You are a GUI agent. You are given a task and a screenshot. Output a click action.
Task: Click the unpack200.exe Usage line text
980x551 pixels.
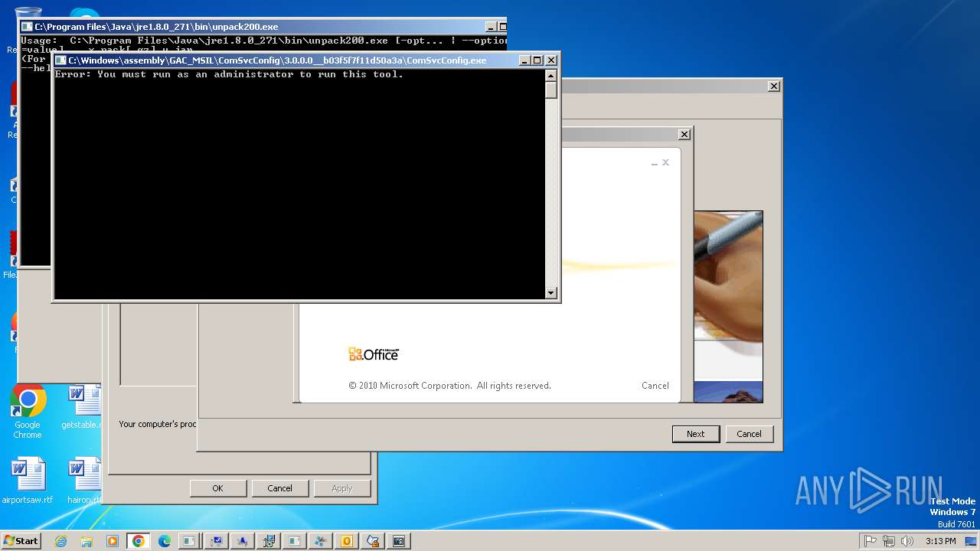coord(263,41)
